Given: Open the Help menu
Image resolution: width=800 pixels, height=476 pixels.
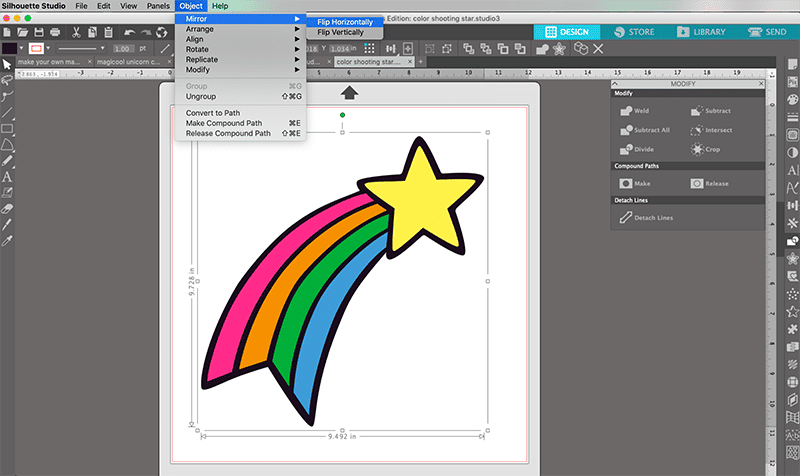Looking at the screenshot, I should coord(220,6).
